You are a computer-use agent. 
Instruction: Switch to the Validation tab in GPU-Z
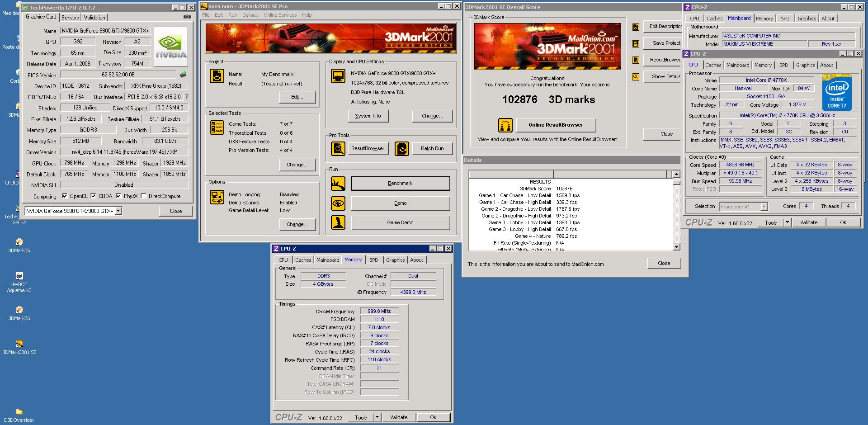[94, 17]
